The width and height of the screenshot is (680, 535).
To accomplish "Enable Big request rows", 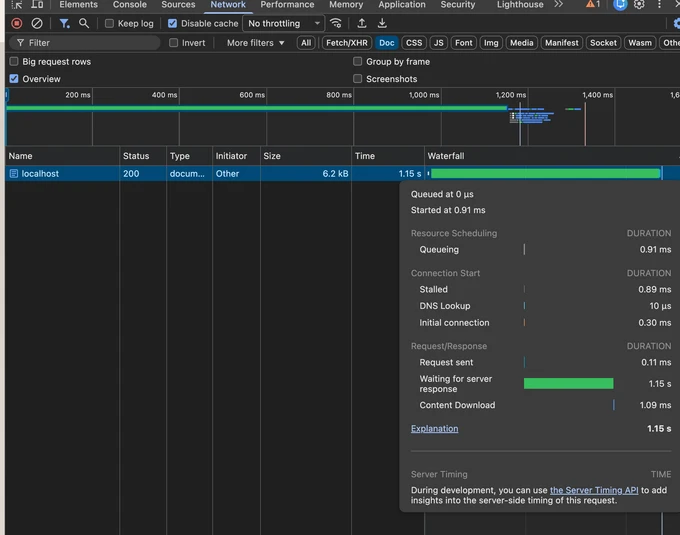I will click(x=14, y=62).
